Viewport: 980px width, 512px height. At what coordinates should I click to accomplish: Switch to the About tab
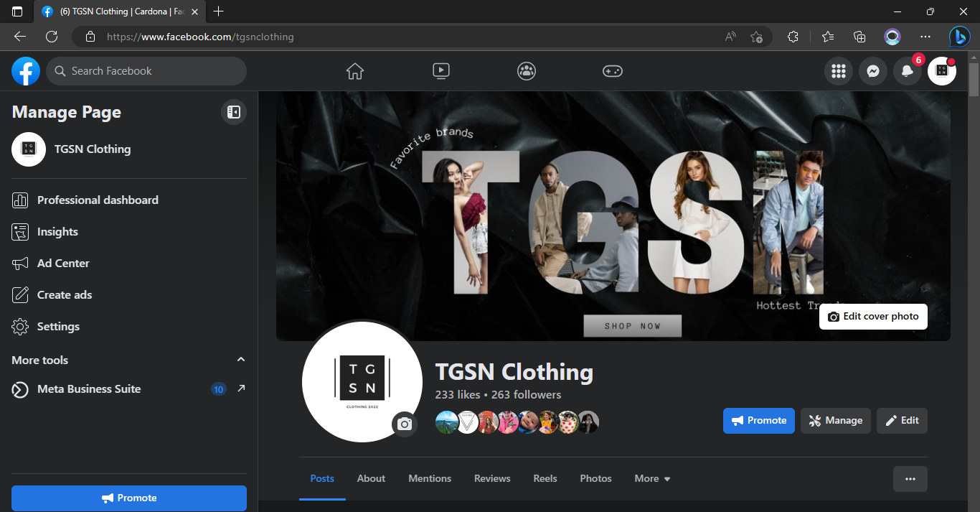pyautogui.click(x=371, y=478)
